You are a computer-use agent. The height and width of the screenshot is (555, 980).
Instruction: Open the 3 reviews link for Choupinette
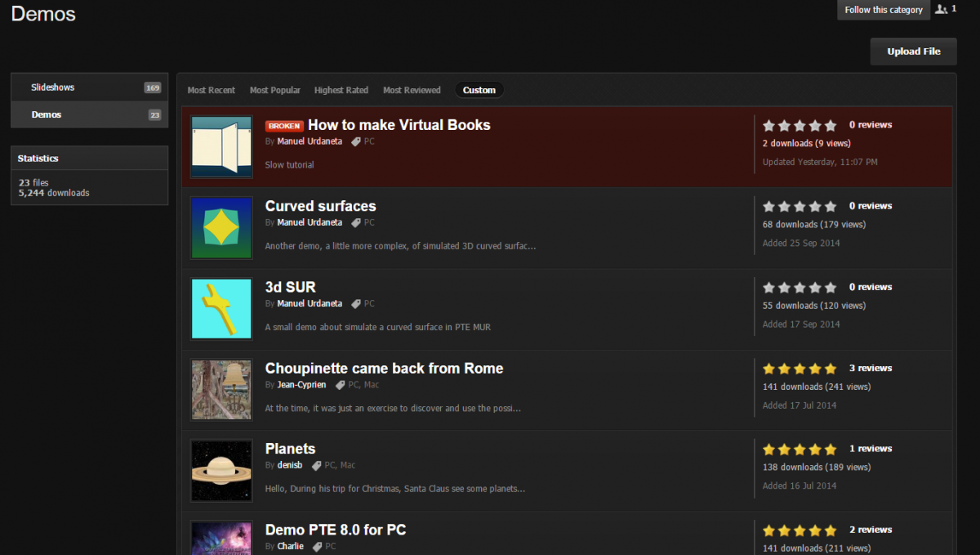[x=870, y=368]
